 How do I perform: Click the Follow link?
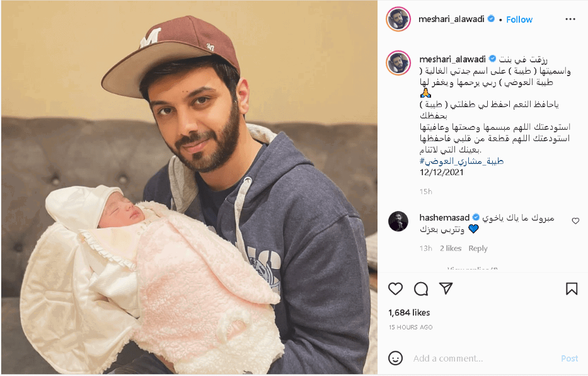click(x=519, y=20)
